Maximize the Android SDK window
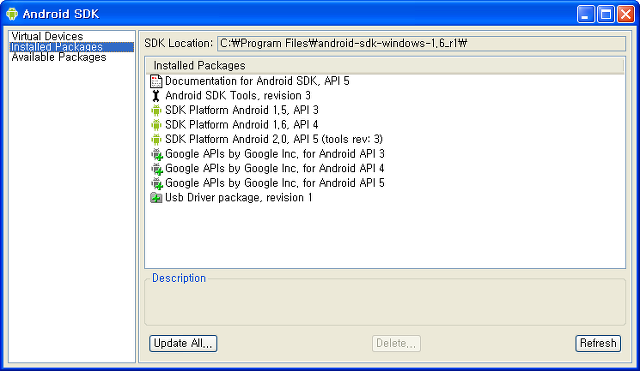Screen dimensions: 640x371 pyautogui.click(x=606, y=14)
